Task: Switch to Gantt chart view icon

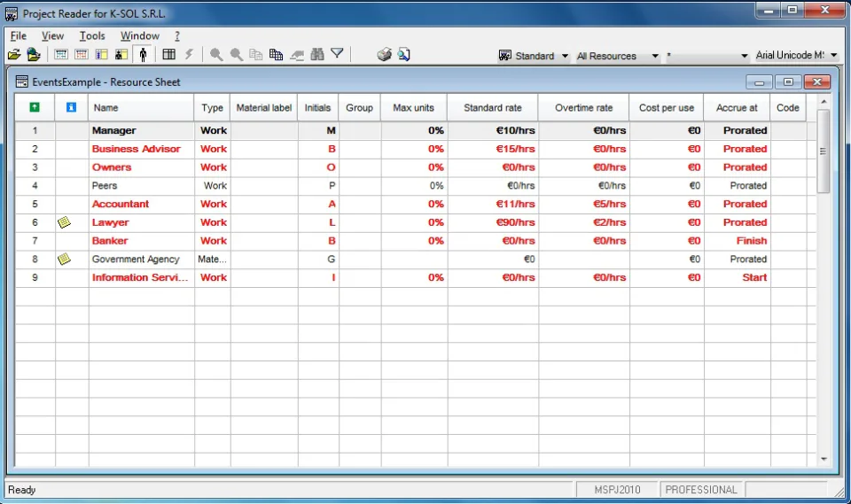Action: click(61, 55)
